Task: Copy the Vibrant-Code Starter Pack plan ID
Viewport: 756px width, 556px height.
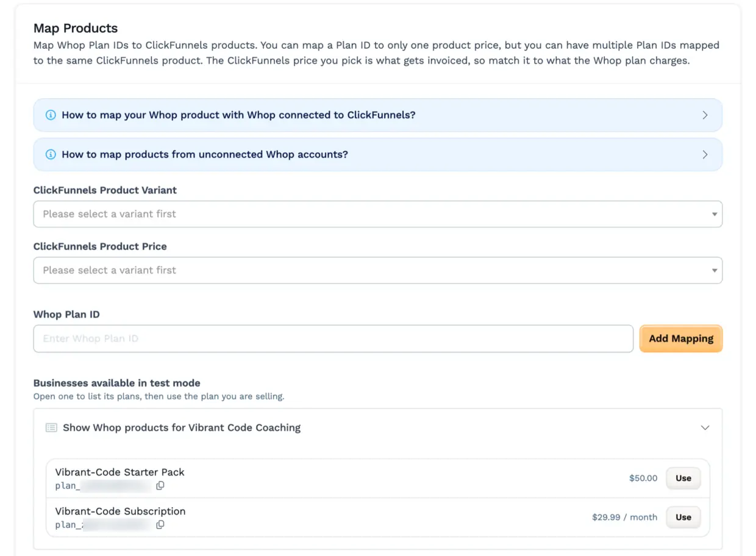Action: (x=160, y=486)
